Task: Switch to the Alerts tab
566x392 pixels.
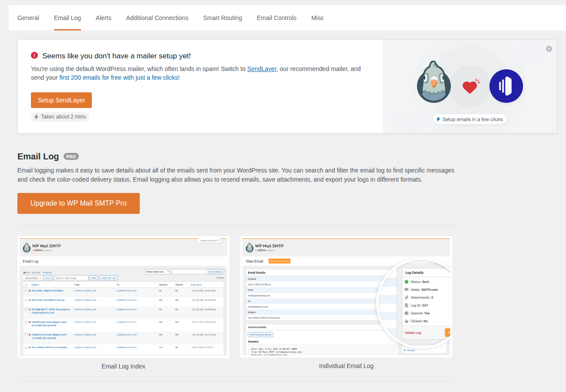Action: 104,18
